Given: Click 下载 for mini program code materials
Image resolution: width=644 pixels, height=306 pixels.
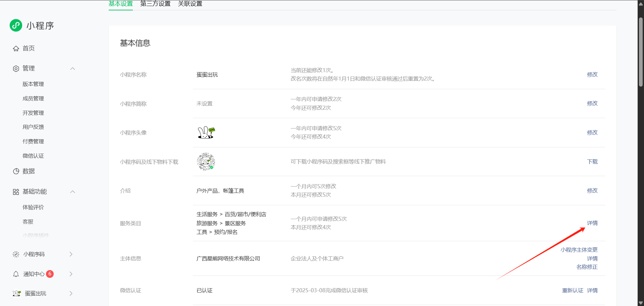Looking at the screenshot, I should point(592,162).
